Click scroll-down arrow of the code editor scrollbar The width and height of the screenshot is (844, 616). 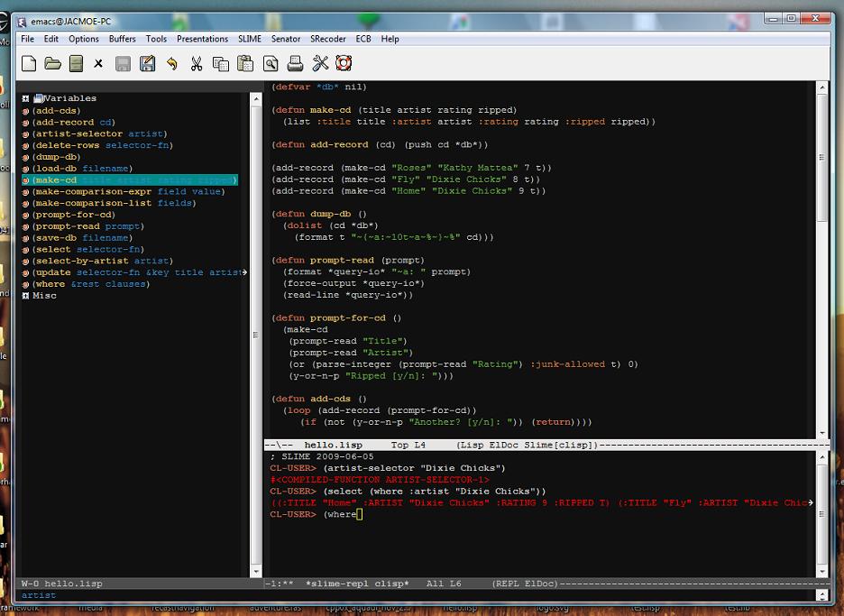[822, 433]
